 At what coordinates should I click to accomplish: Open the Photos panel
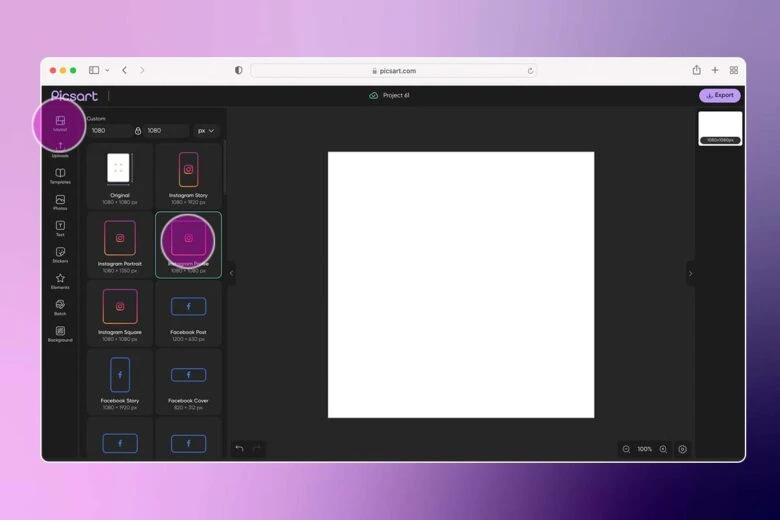point(60,202)
